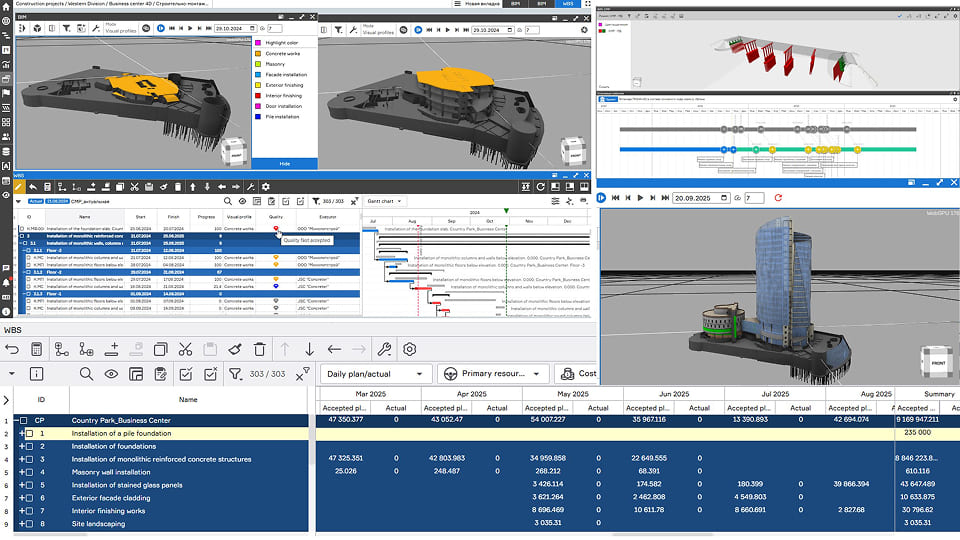The width and height of the screenshot is (960, 540).
Task: Expand the Installation of stained glass panels node
Action: click(x=21, y=485)
